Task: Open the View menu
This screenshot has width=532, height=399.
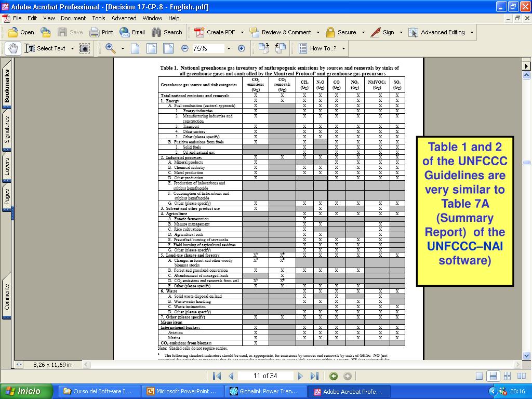Action: pyautogui.click(x=49, y=18)
